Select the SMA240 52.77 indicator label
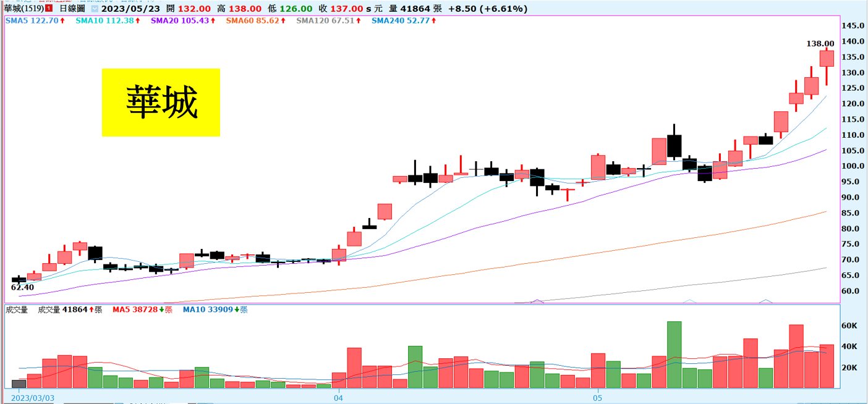 pos(404,20)
